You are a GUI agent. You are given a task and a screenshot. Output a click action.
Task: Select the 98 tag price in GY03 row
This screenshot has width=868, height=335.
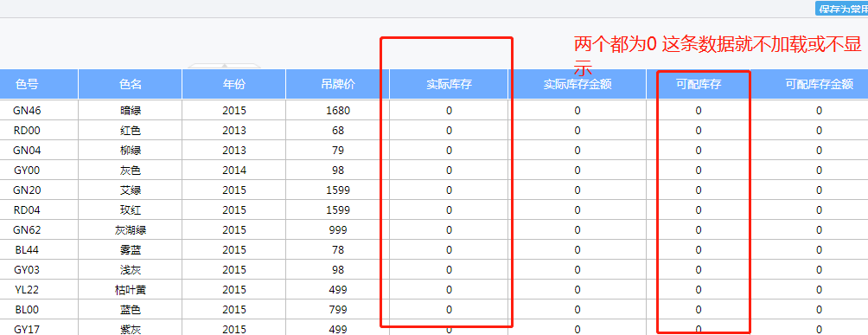(x=338, y=270)
